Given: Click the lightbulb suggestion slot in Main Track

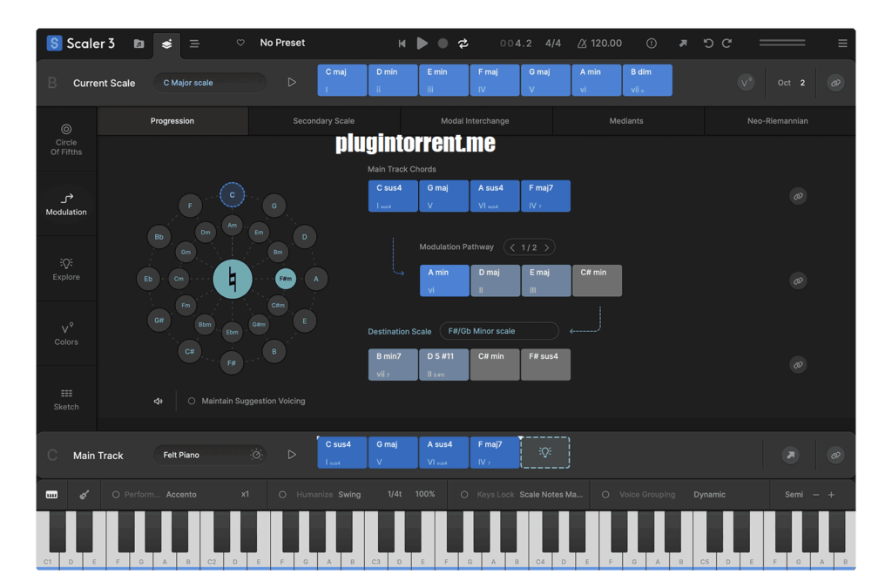Looking at the screenshot, I should coord(545,453).
